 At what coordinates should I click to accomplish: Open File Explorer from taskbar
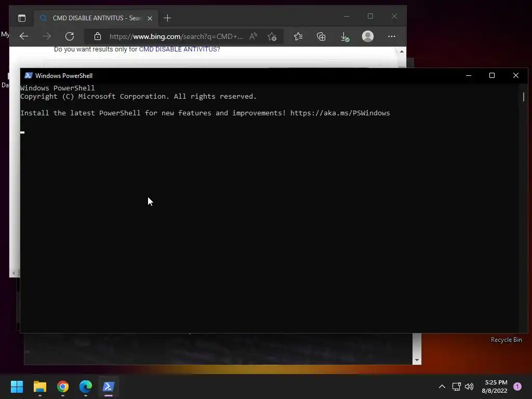point(39,387)
